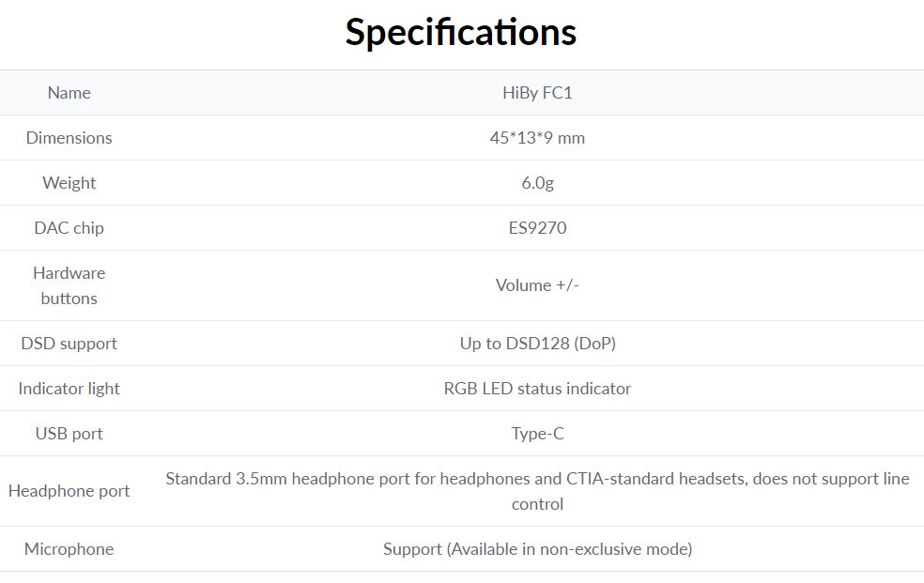Select the RGB LED status indicator text
Image resolution: width=924 pixels, height=583 pixels.
coord(537,389)
